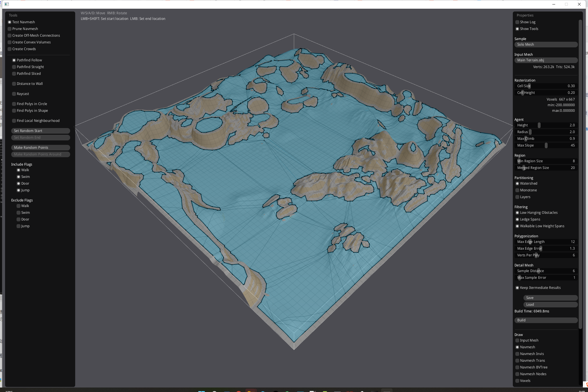Viewport: 588px width, 392px height.
Task: Open the Solo Mesh sample selector
Action: (546, 45)
